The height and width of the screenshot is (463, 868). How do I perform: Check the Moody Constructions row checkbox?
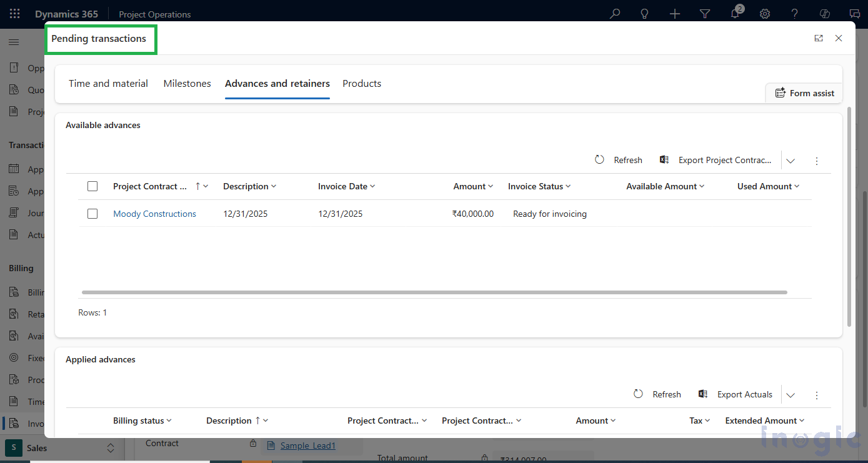[x=92, y=213]
